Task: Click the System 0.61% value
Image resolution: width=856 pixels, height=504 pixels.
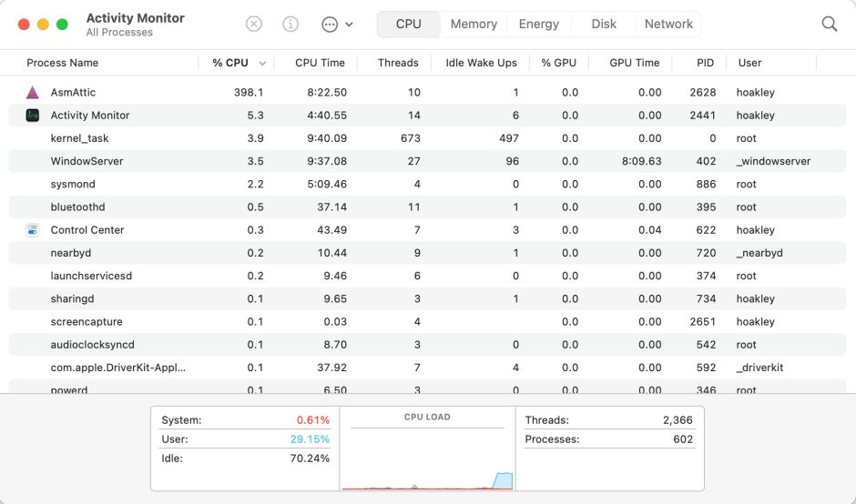Action: pyautogui.click(x=313, y=420)
